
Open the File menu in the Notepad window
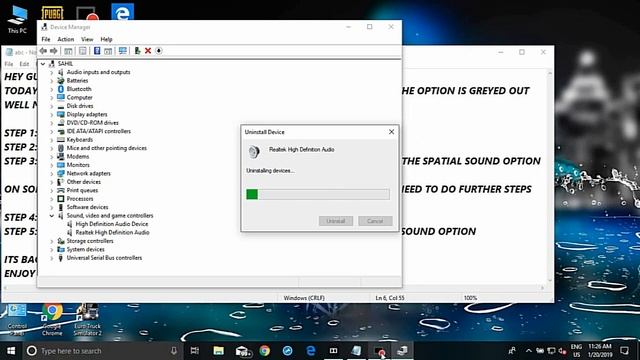click(9, 64)
